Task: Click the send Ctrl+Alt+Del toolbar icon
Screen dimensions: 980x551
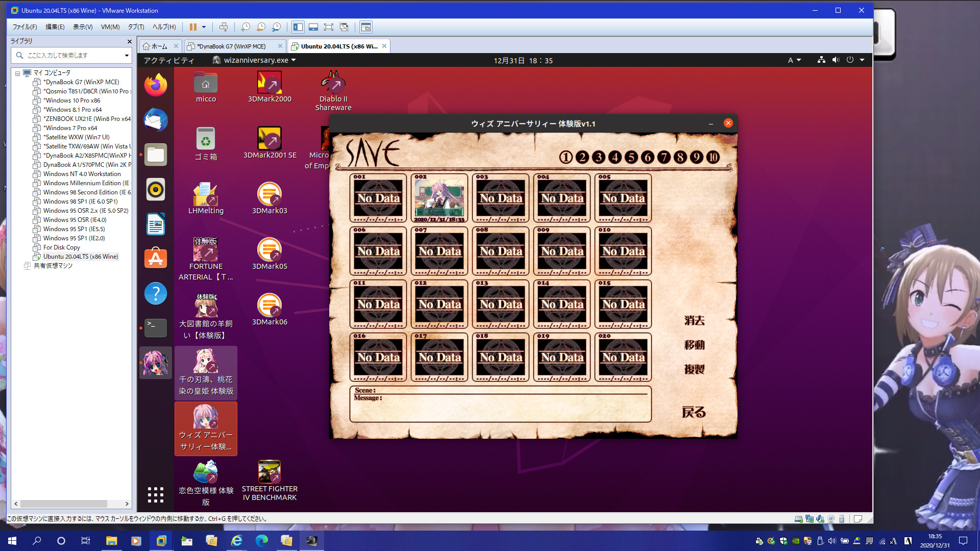Action: [224, 27]
